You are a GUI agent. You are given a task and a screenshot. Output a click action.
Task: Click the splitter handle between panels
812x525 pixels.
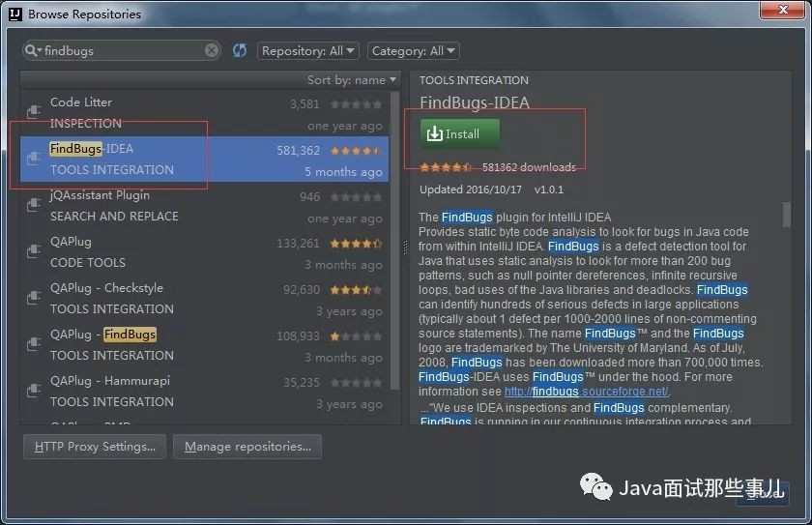click(x=405, y=248)
